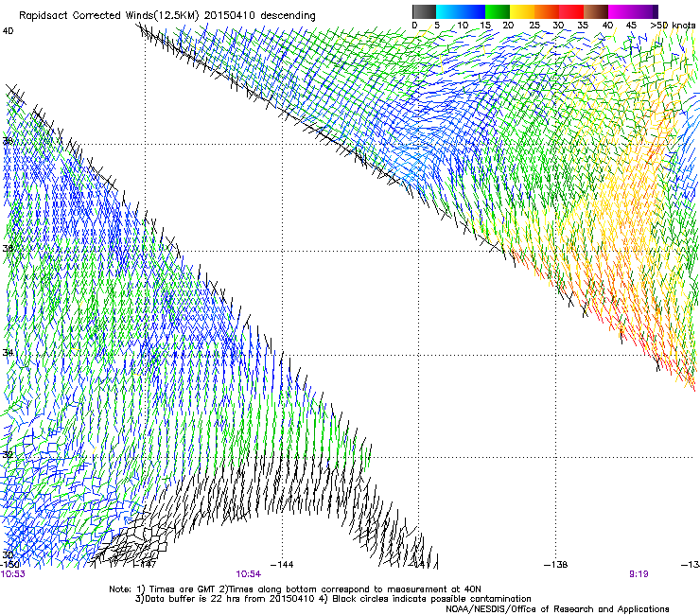
Task: Click the legend number '25'
Action: (x=534, y=26)
